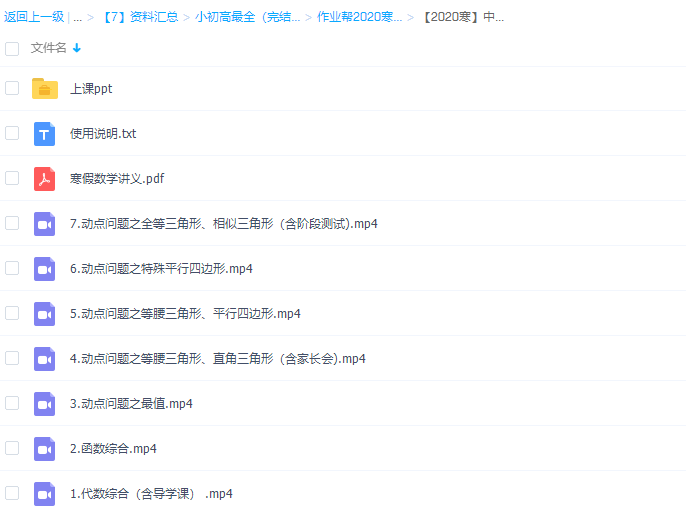Viewport: 686px width, 514px height.
Task: Tick the checkbox for 5.动点问题之等腰三角形、平行四边形.mp4
Action: [12, 313]
